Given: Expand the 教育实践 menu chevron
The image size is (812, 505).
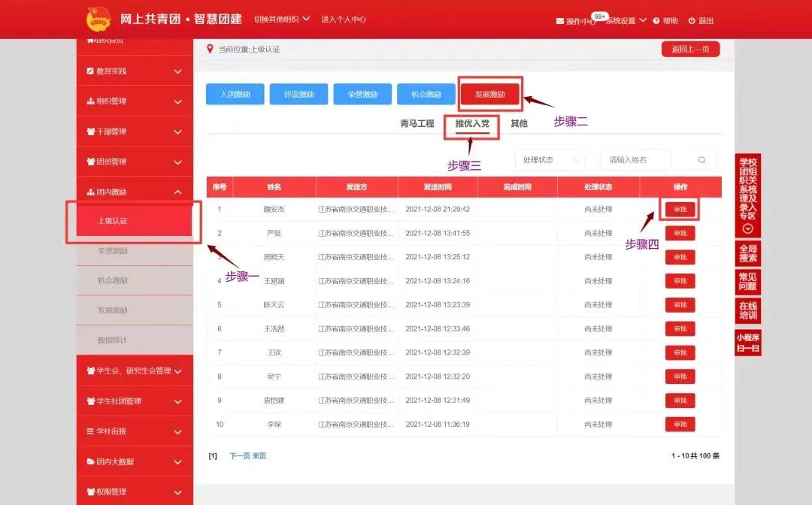Looking at the screenshot, I should tap(177, 71).
